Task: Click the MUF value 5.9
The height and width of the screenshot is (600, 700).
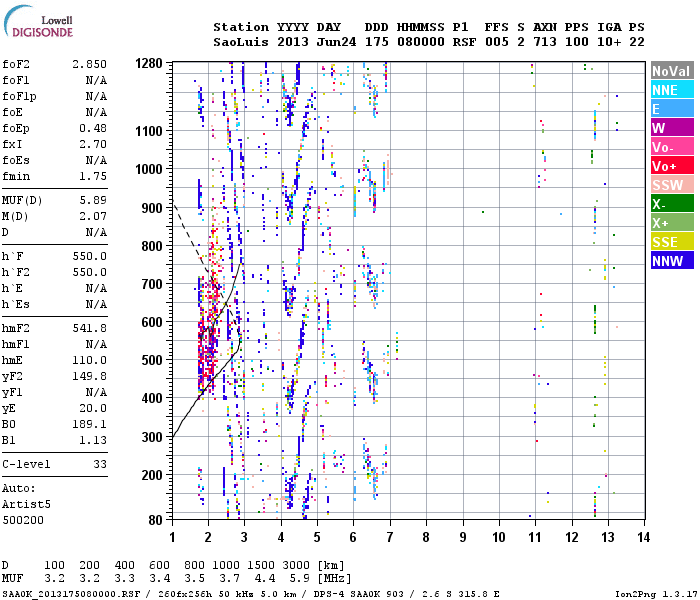Action: coord(300,579)
